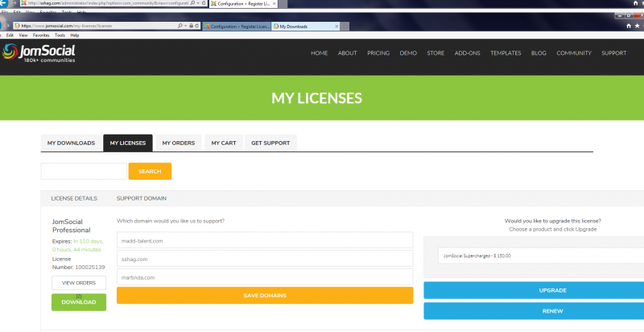644x332 pixels.
Task: Click favorites star in front browser window
Action: [x=637, y=26]
